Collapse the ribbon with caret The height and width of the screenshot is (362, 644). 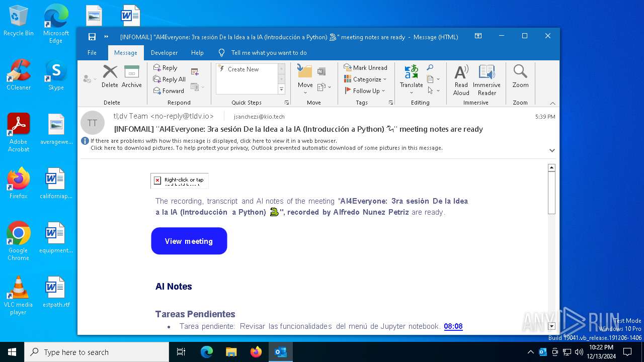coord(552,103)
